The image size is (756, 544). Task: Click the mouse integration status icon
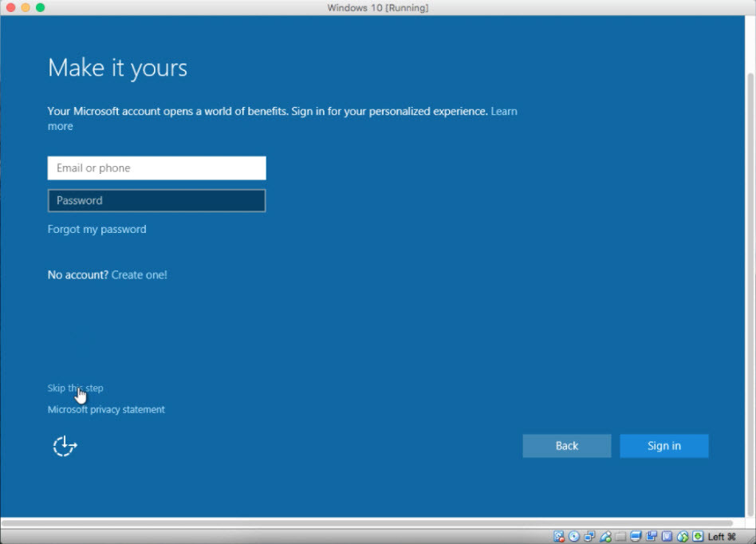683,536
